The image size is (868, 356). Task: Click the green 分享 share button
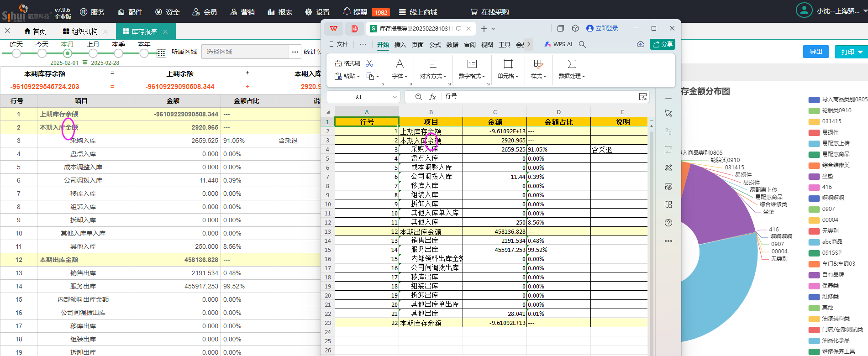[x=663, y=44]
